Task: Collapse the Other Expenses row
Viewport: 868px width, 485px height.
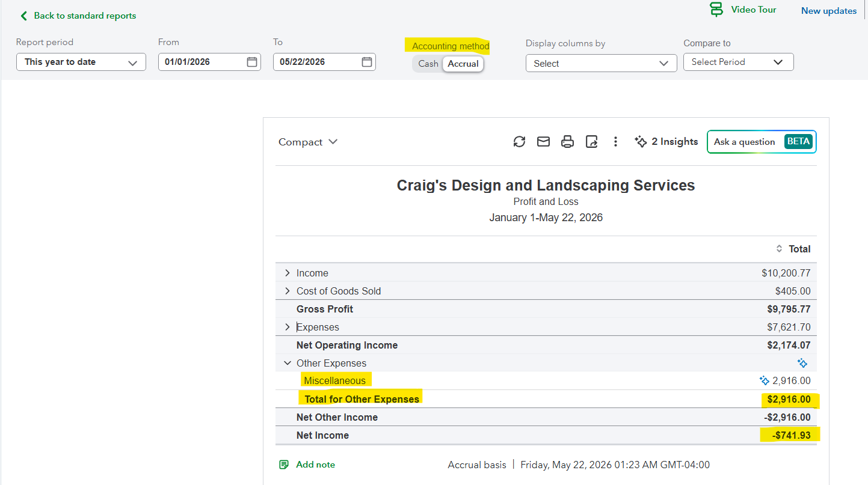Action: [x=287, y=363]
